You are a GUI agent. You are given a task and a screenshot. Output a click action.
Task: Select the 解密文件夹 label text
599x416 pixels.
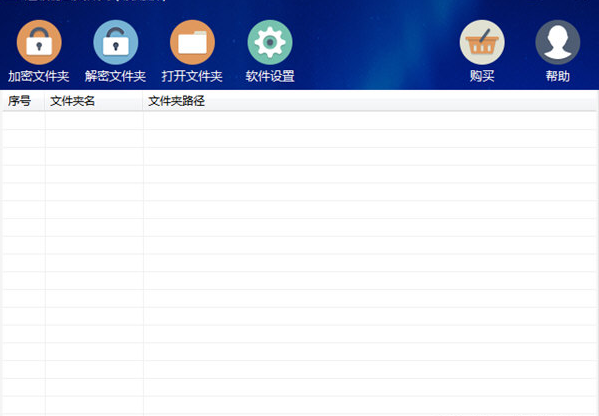[x=116, y=76]
